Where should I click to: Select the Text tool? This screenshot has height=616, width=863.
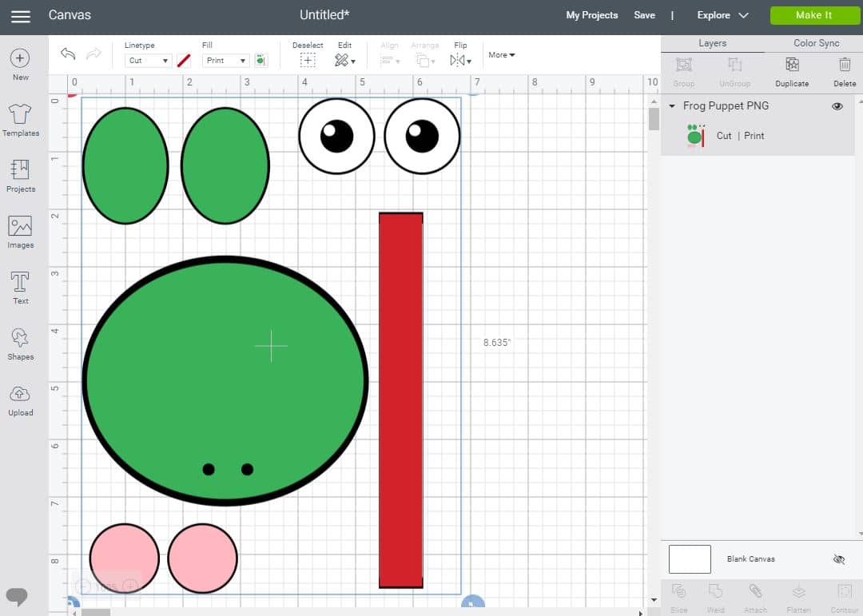click(20, 288)
